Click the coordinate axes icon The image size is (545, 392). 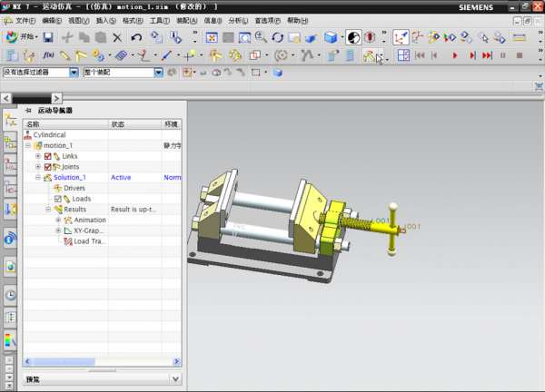401,37
